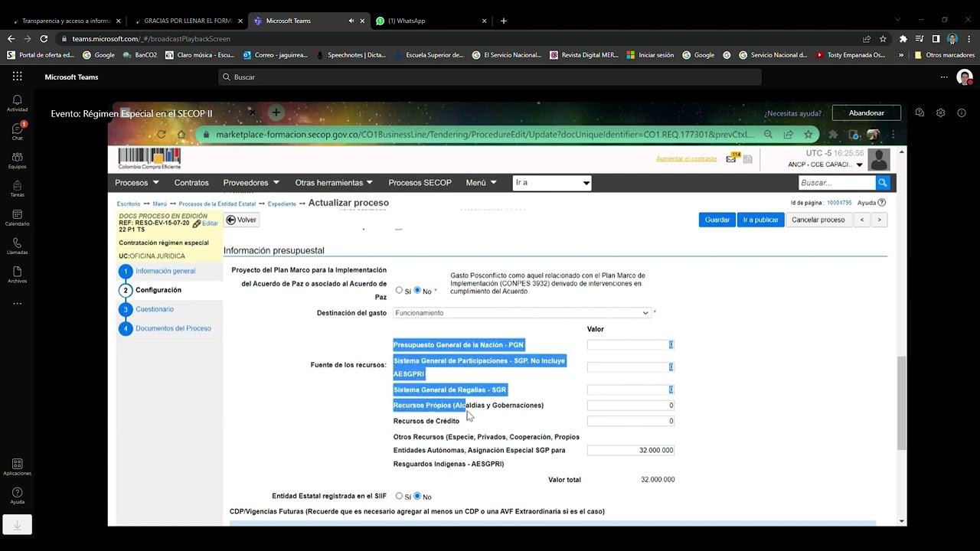Click the Teams app launcher waffle icon
This screenshot has height=551, width=980.
click(x=17, y=77)
